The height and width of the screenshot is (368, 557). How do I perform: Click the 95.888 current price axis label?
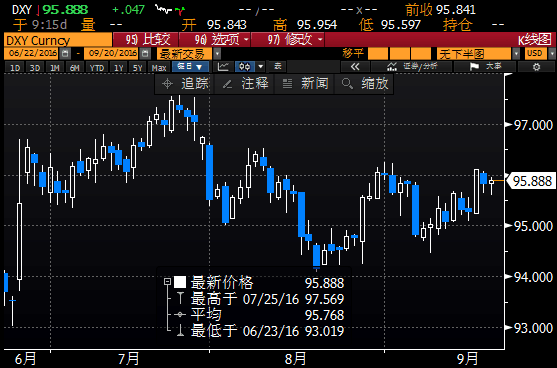530,181
